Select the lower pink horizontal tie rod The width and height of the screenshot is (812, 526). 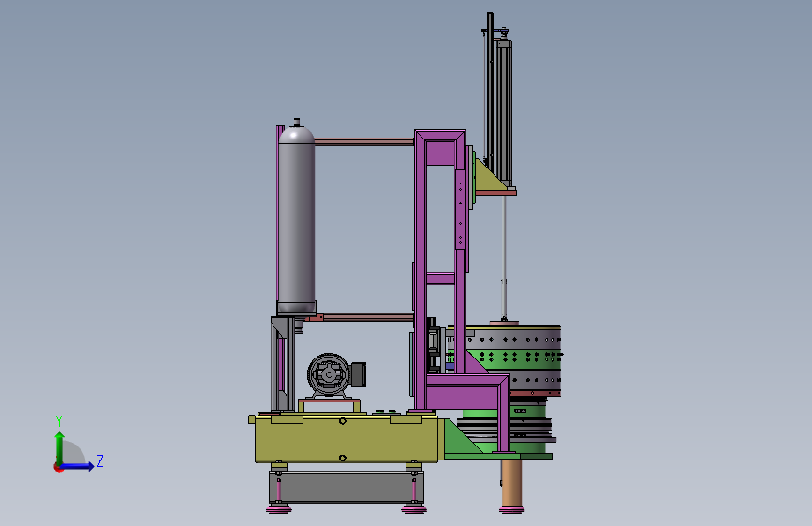[368, 317]
